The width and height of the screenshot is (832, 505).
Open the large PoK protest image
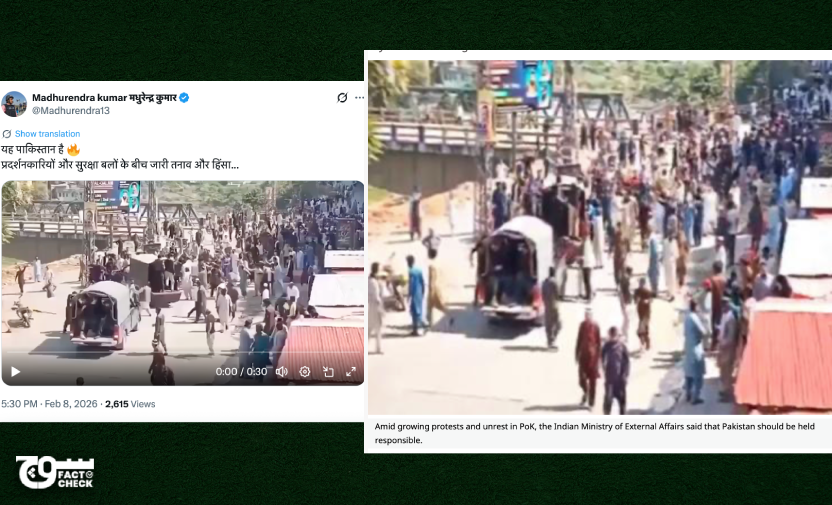coord(600,237)
